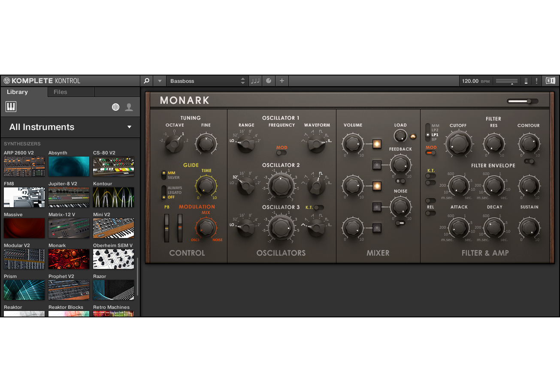Click the Oscillator 2 waveform selector knob
The image size is (560, 392).
(x=317, y=185)
